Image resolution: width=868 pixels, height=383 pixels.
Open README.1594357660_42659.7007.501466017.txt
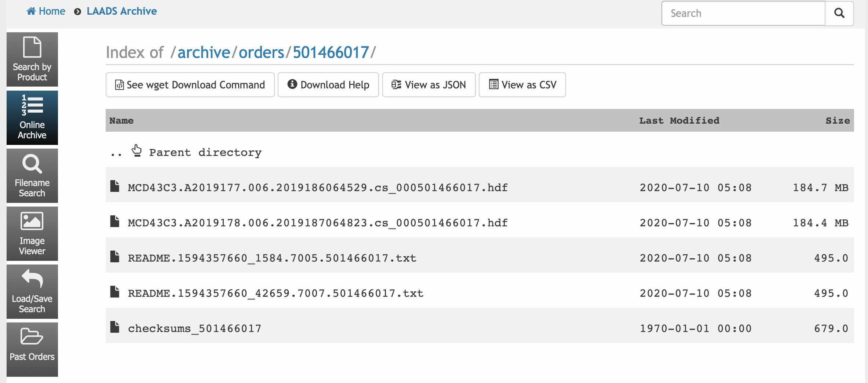tap(276, 293)
